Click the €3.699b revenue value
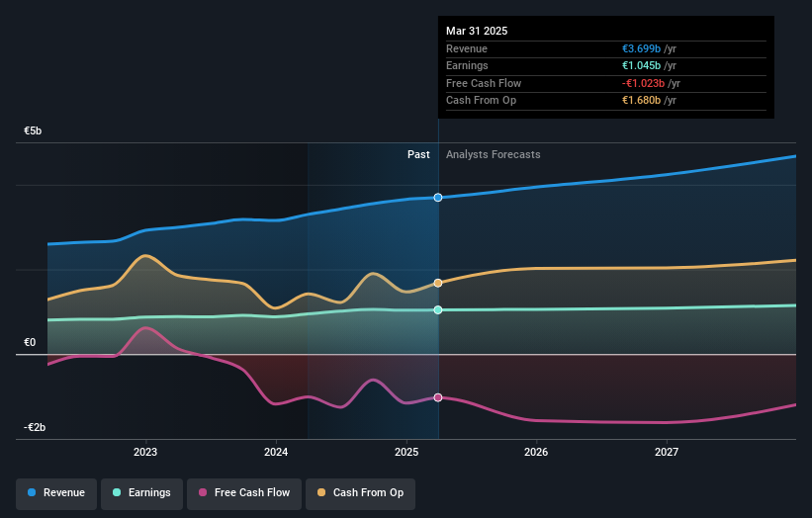The image size is (812, 518). (x=641, y=48)
